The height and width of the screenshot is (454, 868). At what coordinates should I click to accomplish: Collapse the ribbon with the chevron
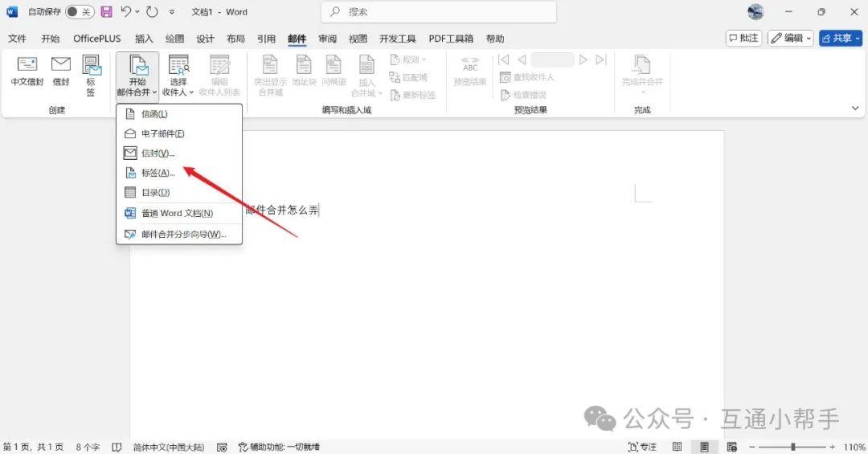click(x=854, y=108)
